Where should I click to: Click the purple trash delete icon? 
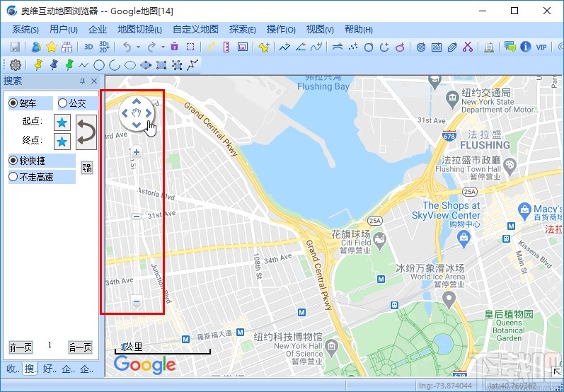point(175,47)
